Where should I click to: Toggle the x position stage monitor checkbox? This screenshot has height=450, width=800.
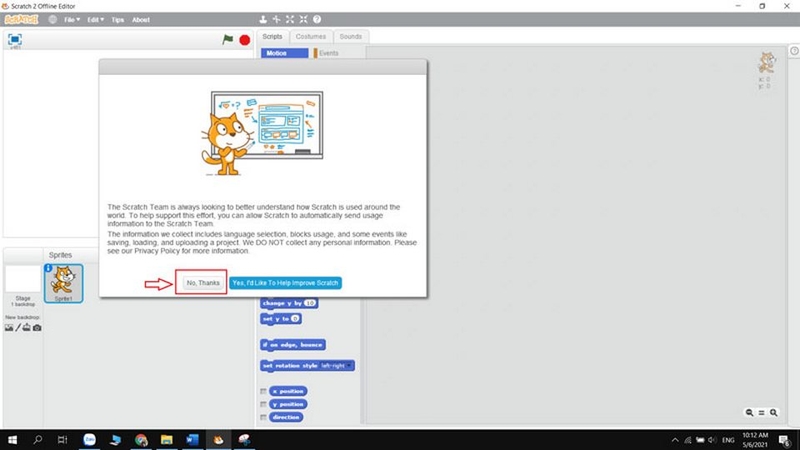(263, 391)
